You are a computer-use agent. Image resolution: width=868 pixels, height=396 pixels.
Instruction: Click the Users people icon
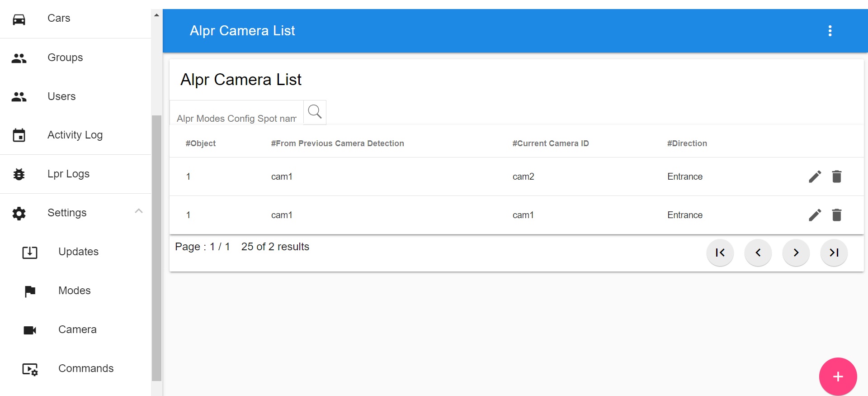click(19, 96)
